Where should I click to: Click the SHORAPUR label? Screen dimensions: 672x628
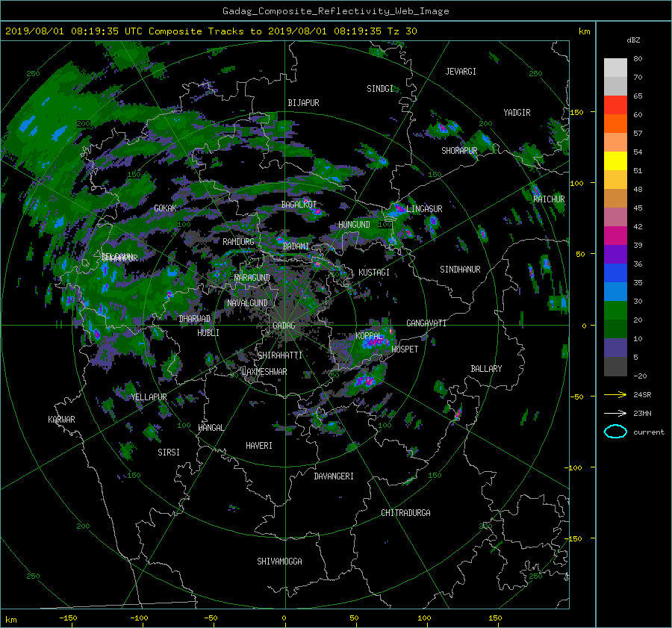[x=459, y=150]
